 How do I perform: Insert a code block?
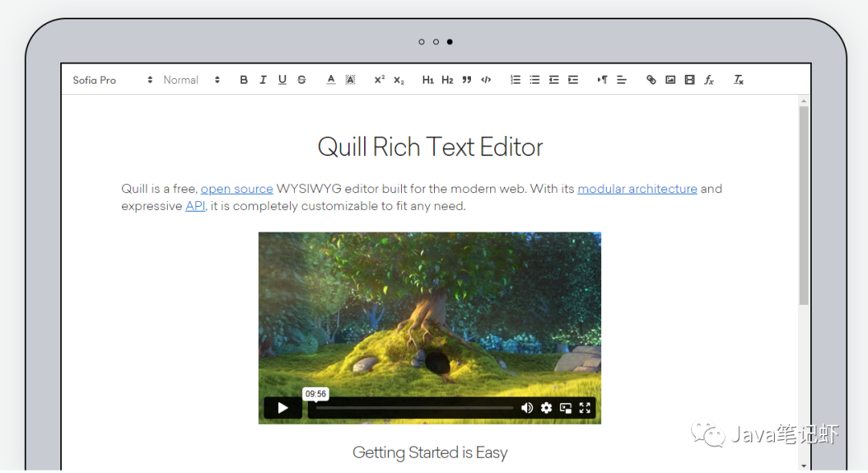tap(486, 80)
